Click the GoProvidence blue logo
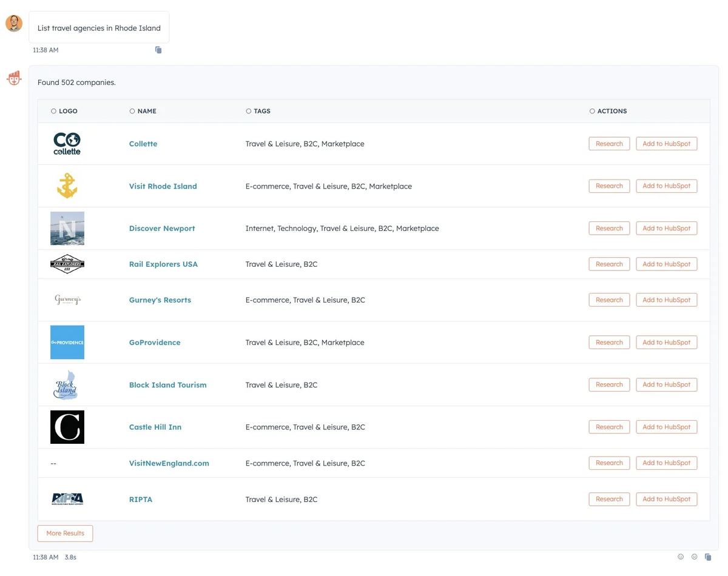 [x=67, y=342]
